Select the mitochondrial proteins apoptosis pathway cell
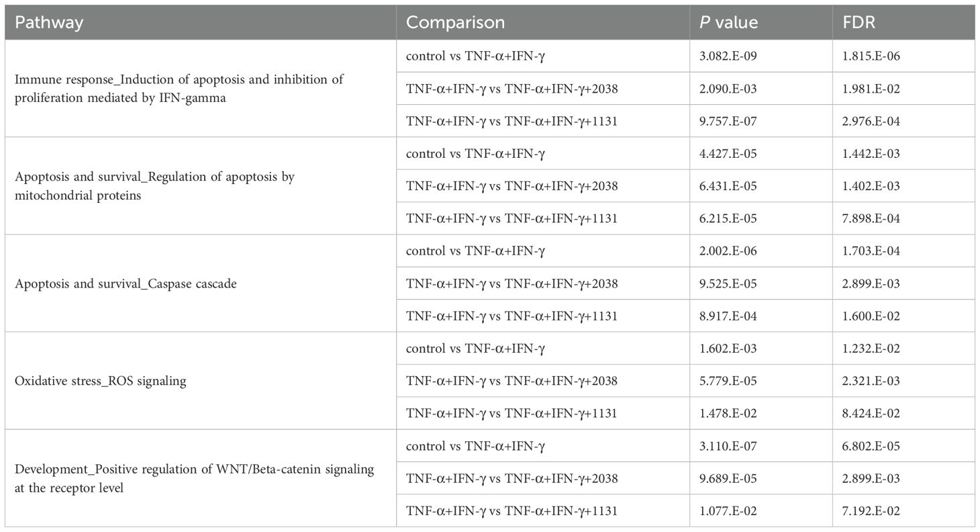Screen dimensions: 980x532 pos(154,185)
